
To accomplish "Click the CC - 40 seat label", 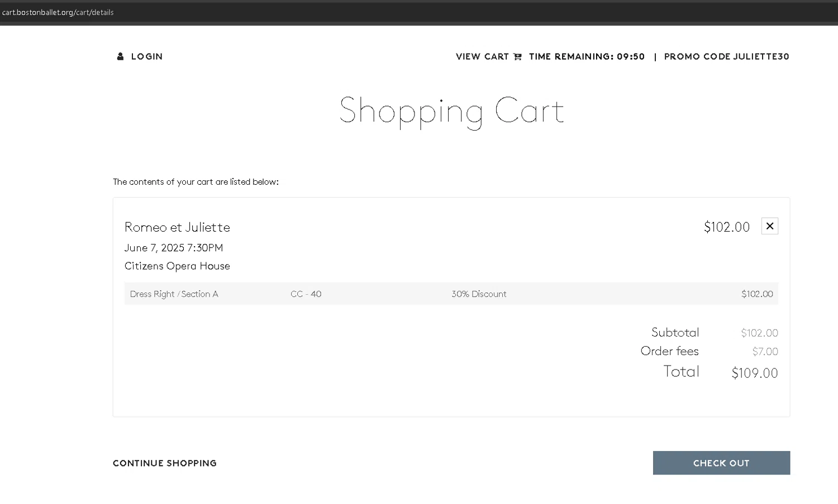I will 306,294.
